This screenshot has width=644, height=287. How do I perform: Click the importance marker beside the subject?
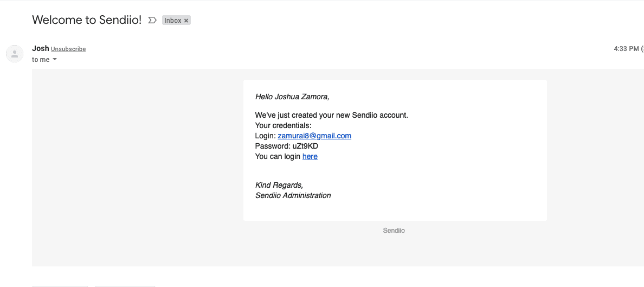[152, 21]
